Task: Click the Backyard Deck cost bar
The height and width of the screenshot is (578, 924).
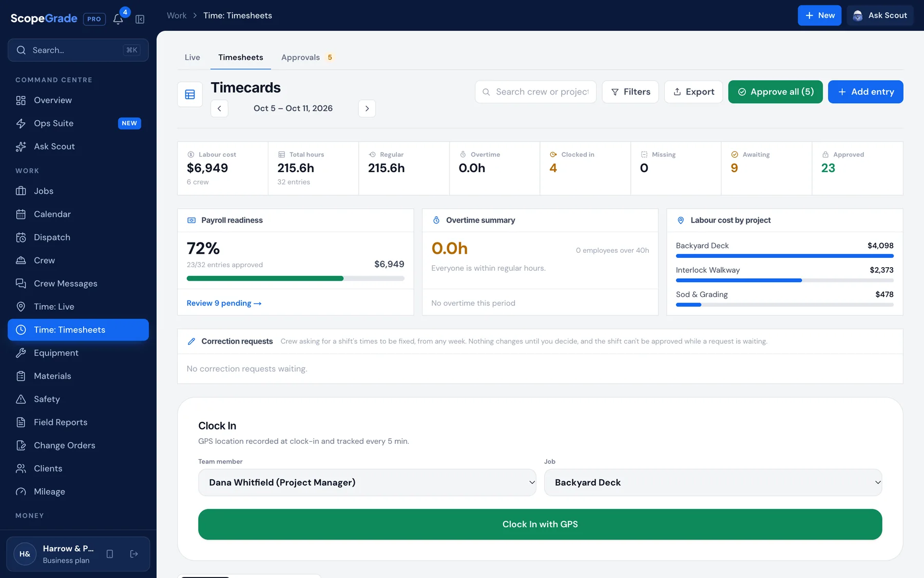Action: pyautogui.click(x=784, y=256)
